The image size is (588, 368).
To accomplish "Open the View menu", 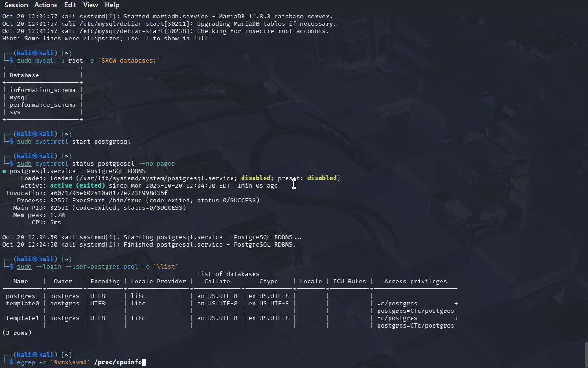I will [90, 5].
